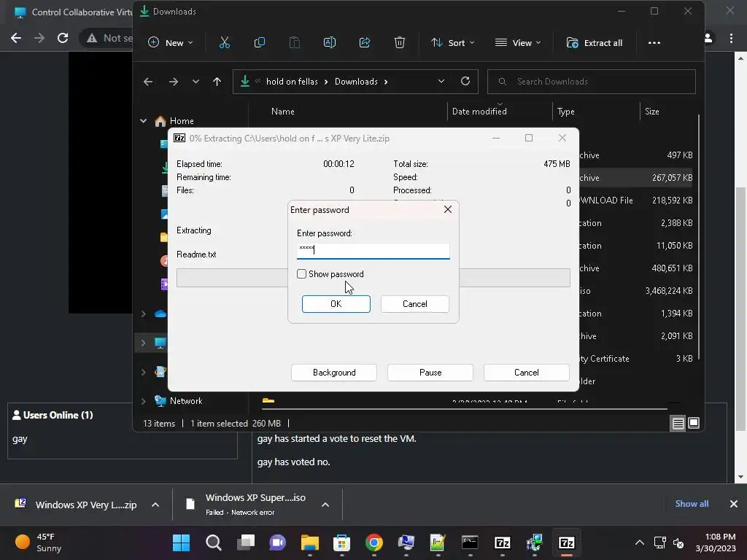Enable the Show password checkbox

301,274
